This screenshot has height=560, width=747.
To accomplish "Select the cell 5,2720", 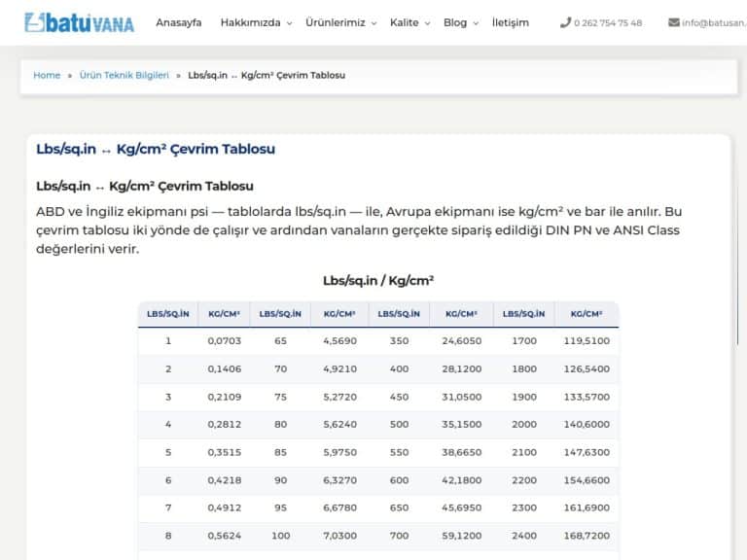I will pos(339,397).
